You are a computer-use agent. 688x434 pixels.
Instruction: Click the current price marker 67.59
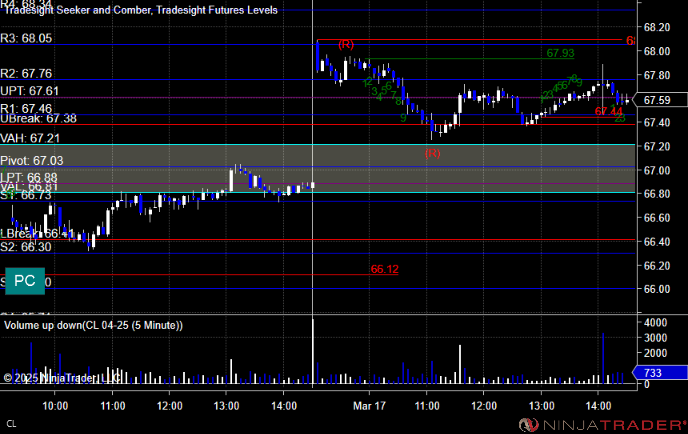[x=661, y=100]
